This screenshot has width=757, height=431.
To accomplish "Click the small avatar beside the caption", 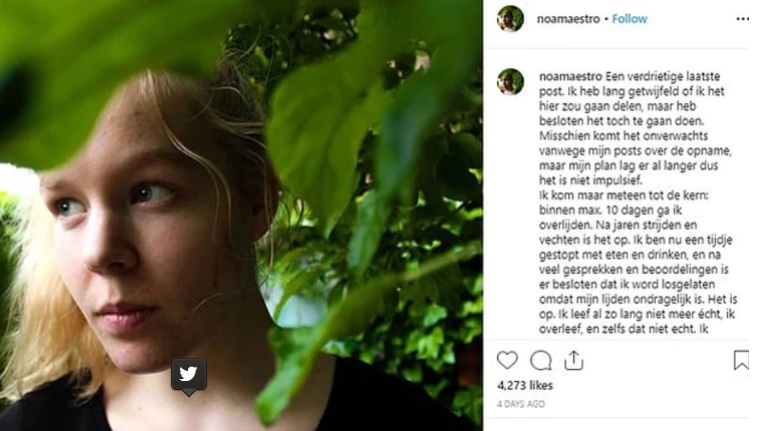I will tap(510, 82).
